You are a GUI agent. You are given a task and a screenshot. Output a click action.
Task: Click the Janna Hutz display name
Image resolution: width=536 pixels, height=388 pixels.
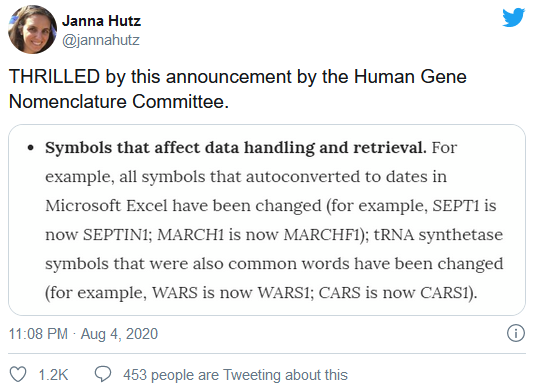101,21
